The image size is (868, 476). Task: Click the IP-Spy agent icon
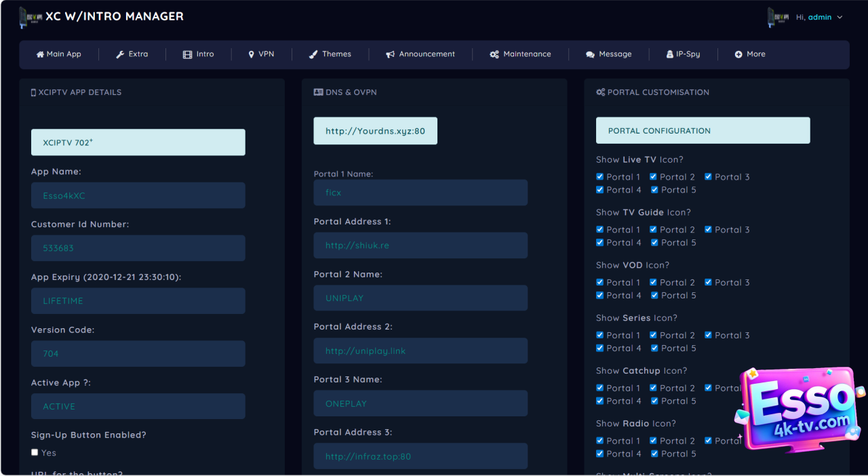click(x=669, y=54)
